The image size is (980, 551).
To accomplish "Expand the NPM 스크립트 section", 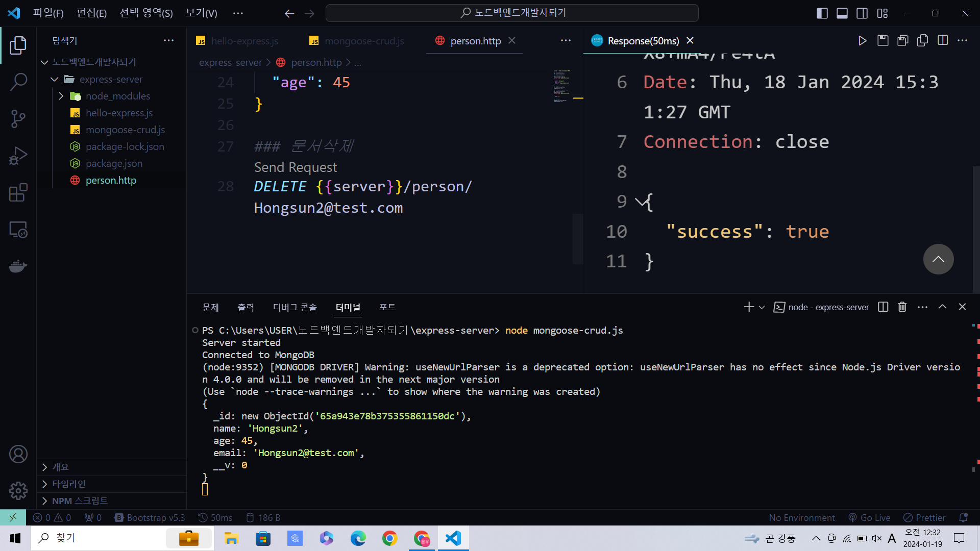I will 80,500.
